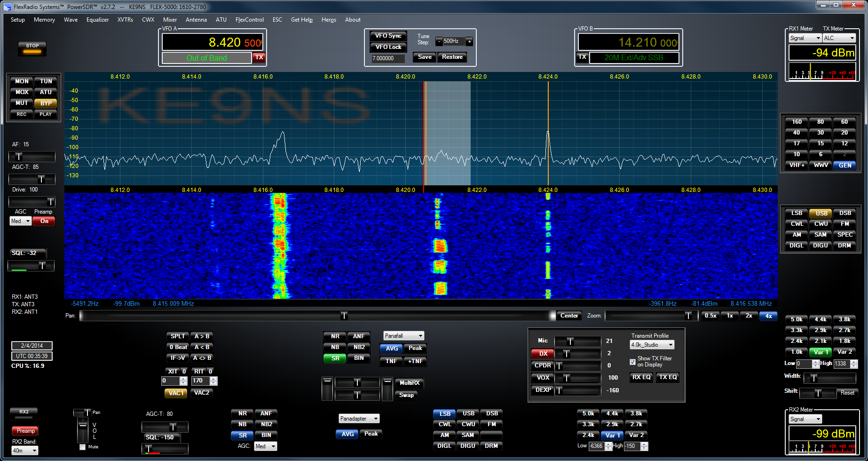Open the Memory menu
Viewport: 868px width, 461px height.
[44, 20]
